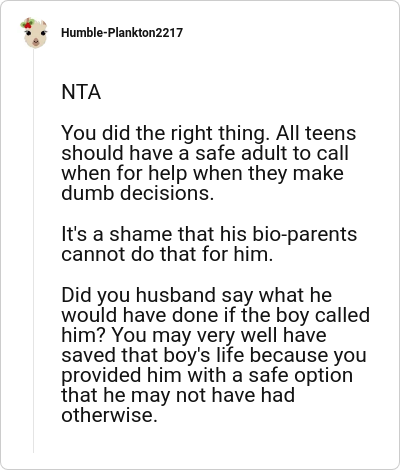Click the line "provided him with a safe option"
The width and height of the screenshot is (400, 470).
pyautogui.click(x=207, y=375)
